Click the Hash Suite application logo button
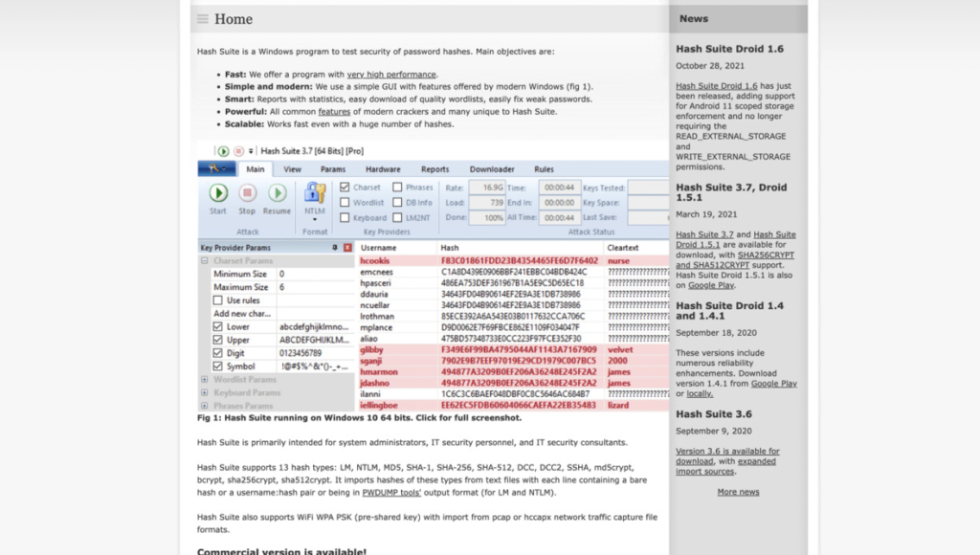 216,170
